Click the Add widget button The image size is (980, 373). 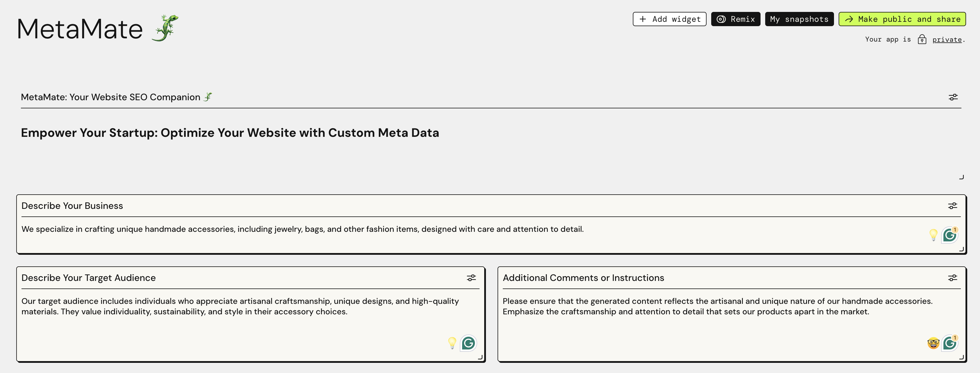coord(669,19)
